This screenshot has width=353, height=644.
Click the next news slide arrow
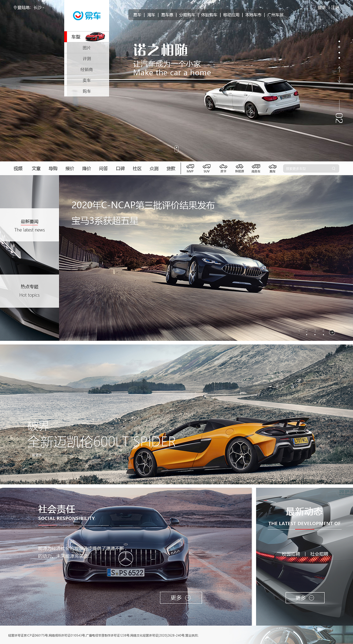[x=332, y=332]
